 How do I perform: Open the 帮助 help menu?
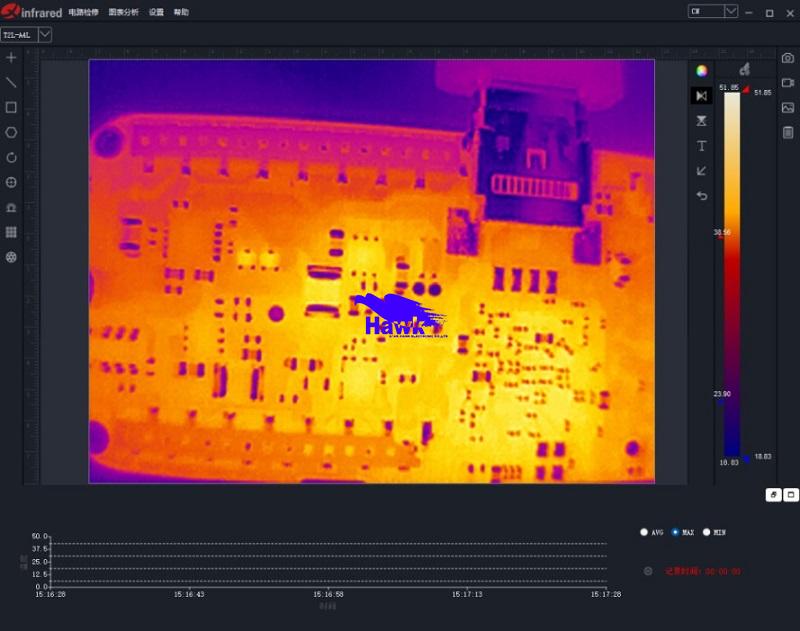(x=181, y=13)
